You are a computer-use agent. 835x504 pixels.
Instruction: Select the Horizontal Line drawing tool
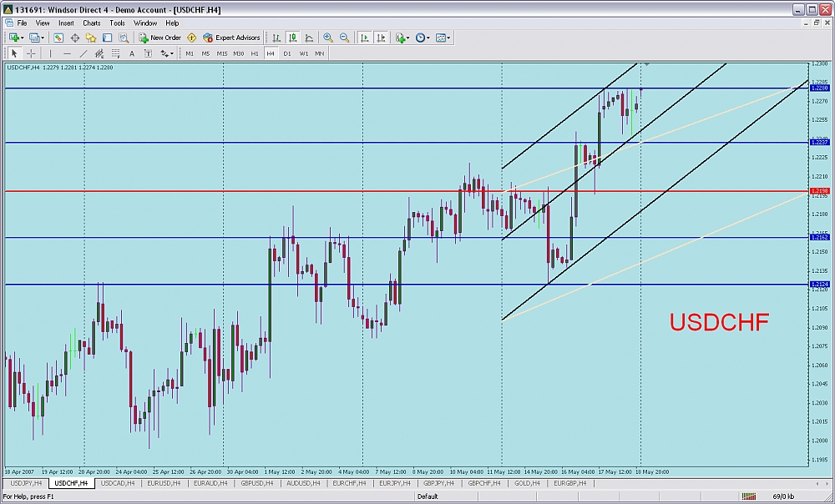point(67,53)
